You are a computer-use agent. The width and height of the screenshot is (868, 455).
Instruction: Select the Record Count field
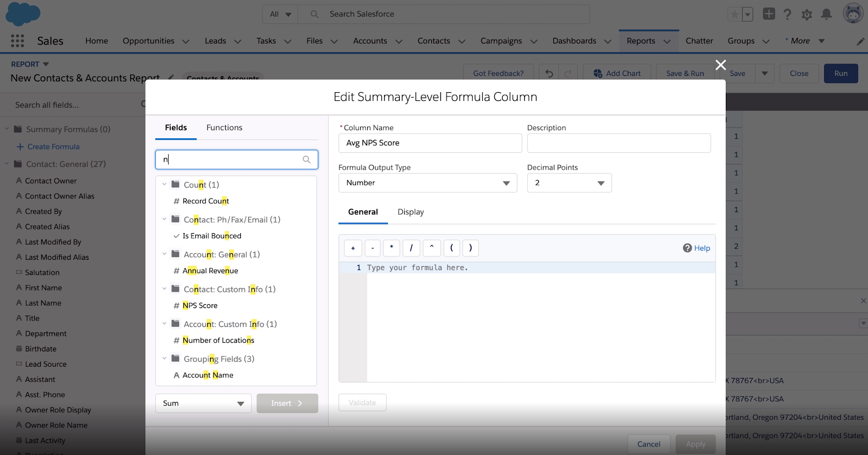pyautogui.click(x=206, y=201)
